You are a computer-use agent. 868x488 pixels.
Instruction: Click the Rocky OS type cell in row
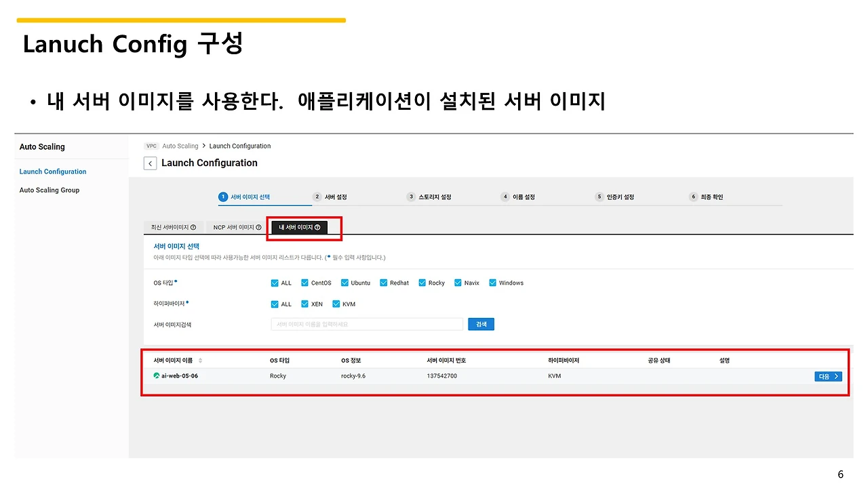pos(278,375)
